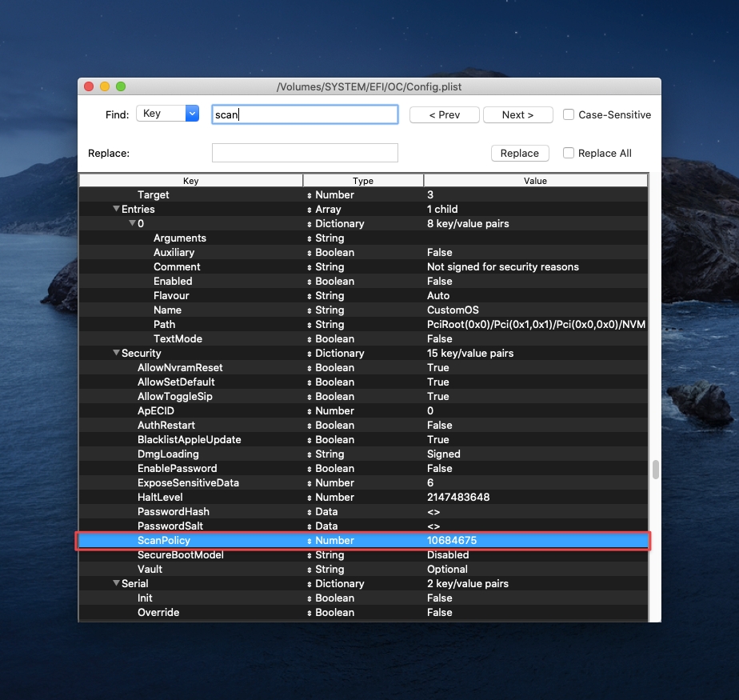This screenshot has height=700, width=739.
Task: Click the red close window button
Action: click(89, 86)
